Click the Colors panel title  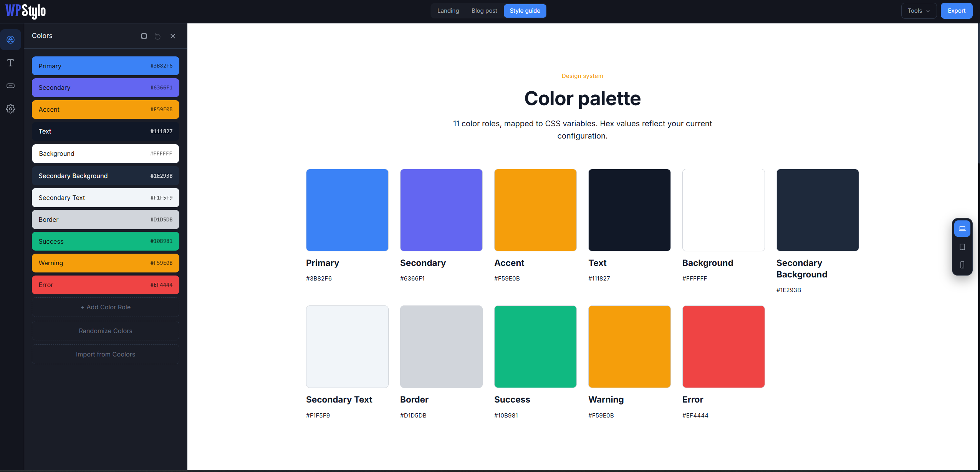(x=42, y=36)
